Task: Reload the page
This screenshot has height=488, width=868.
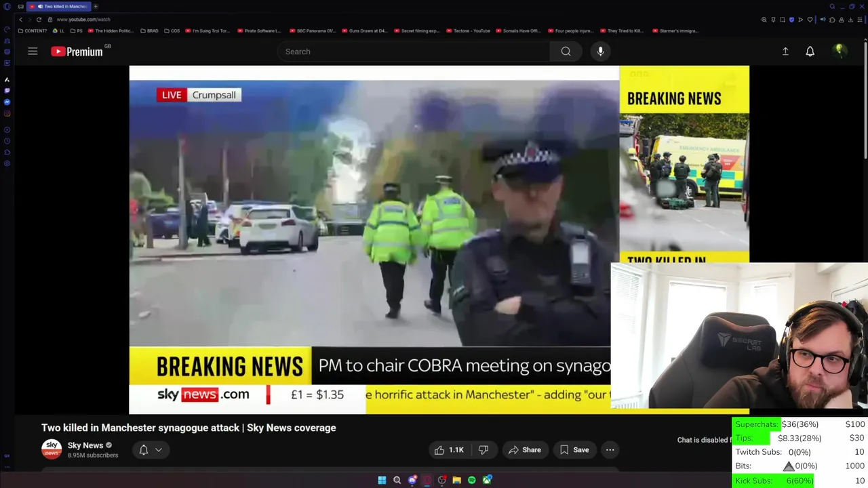Action: coord(39,20)
